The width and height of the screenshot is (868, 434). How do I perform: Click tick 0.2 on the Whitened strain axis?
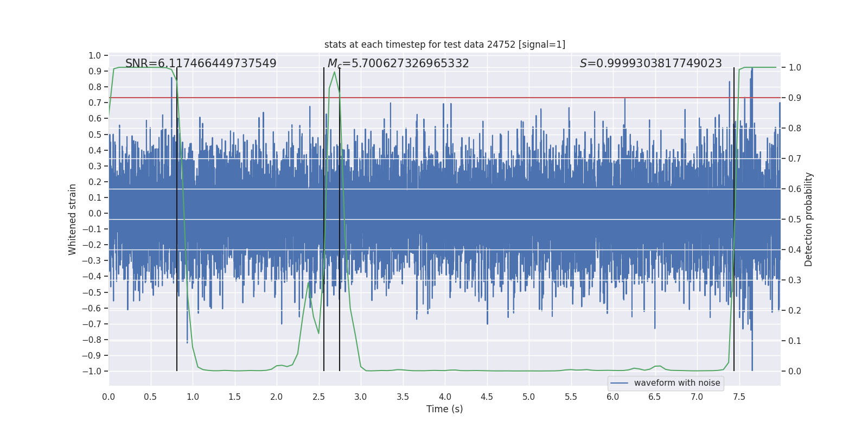click(x=95, y=182)
